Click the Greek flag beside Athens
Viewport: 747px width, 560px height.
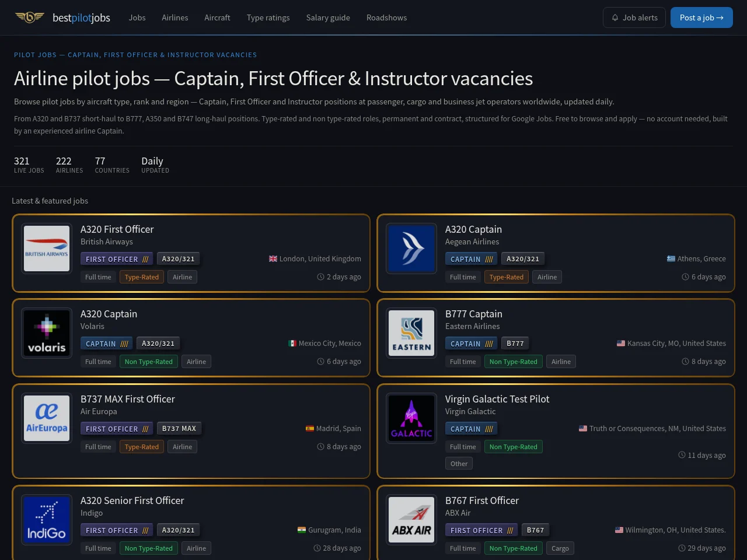pyautogui.click(x=671, y=259)
